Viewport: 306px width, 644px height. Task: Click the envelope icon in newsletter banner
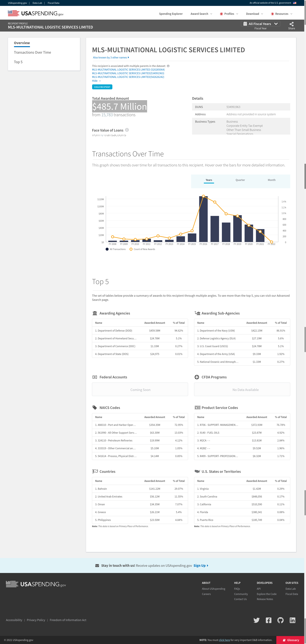point(97,565)
